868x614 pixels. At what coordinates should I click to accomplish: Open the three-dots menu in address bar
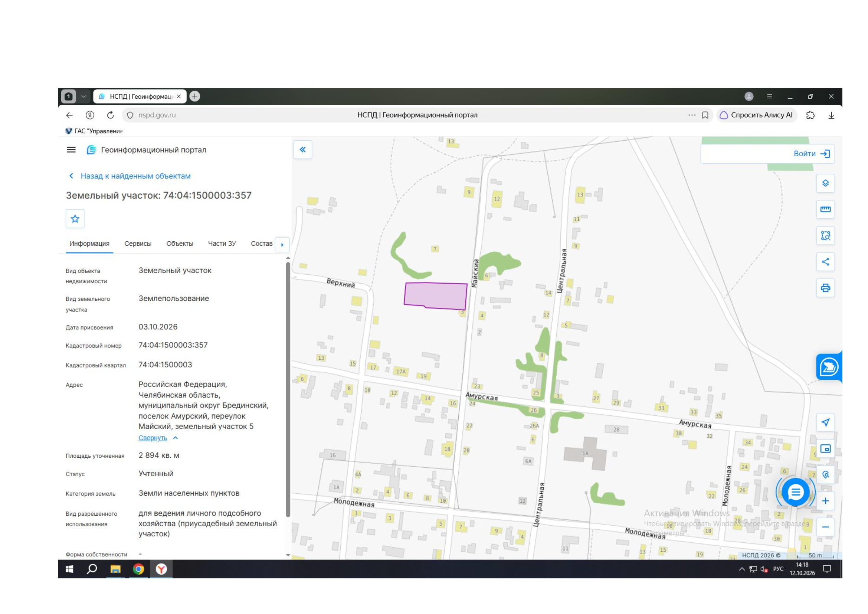(x=691, y=115)
